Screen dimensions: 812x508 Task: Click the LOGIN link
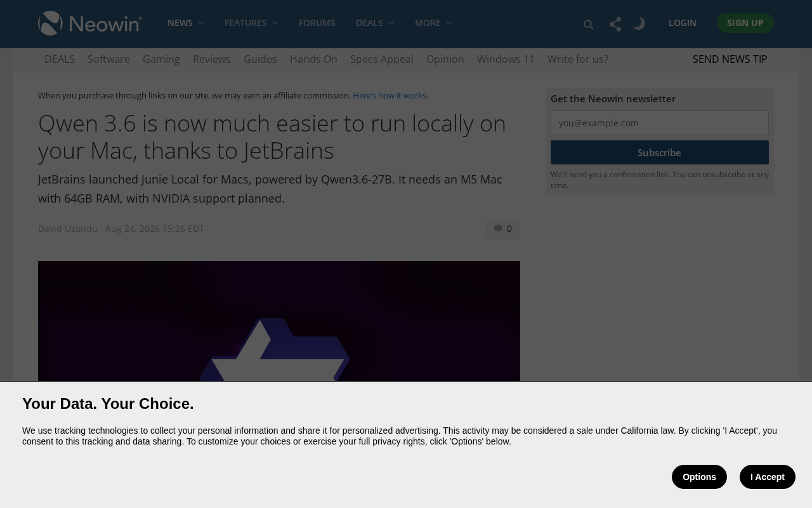683,23
